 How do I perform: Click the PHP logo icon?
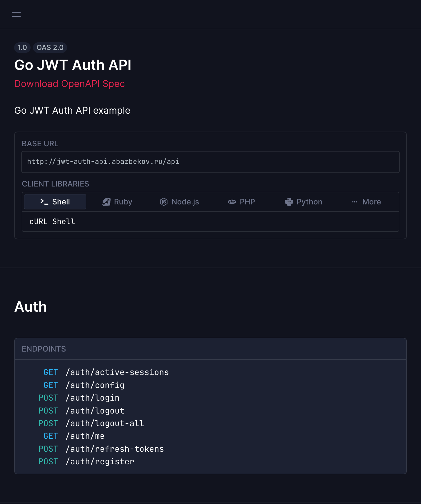(232, 202)
